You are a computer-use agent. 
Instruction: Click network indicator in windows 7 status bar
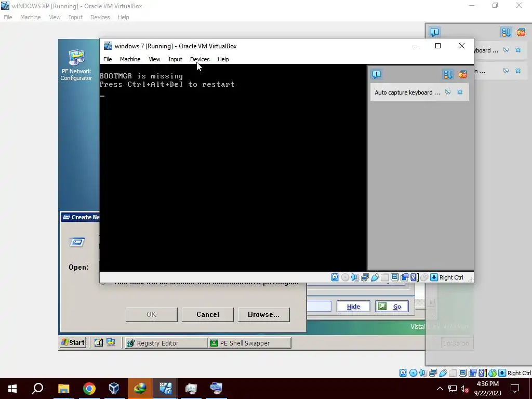(x=365, y=277)
